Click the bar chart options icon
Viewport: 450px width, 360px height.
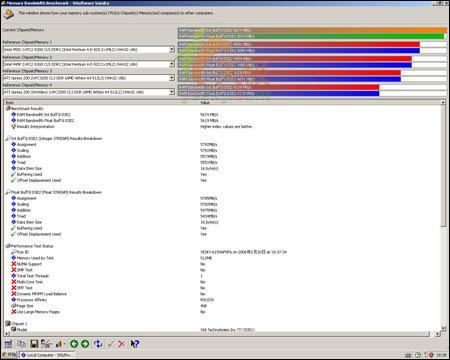click(59, 344)
